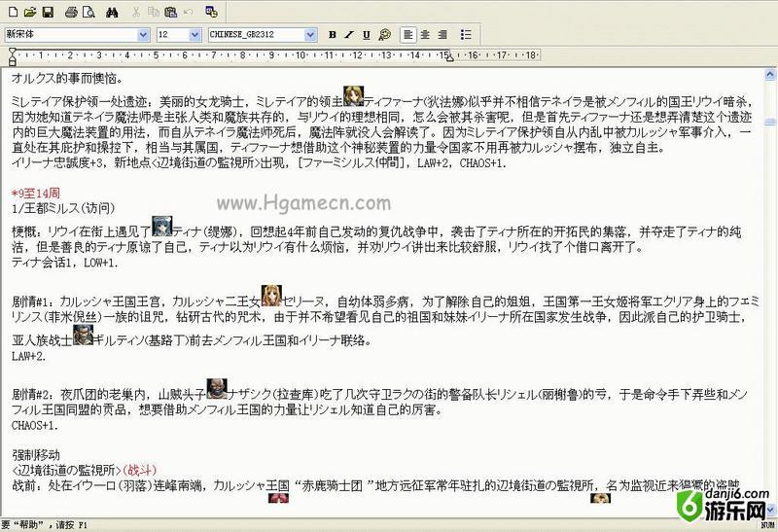778x532 pixels.
Task: Expand the font name dropdown
Action: (142, 34)
